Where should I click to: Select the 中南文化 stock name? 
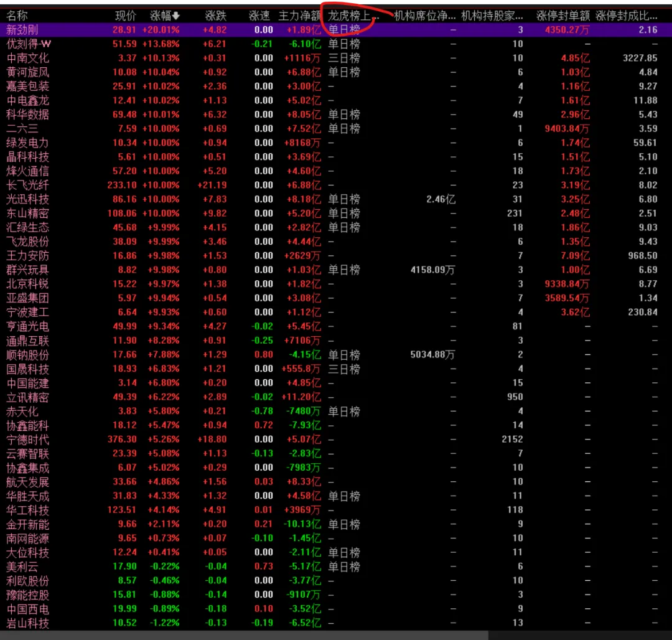28,59
